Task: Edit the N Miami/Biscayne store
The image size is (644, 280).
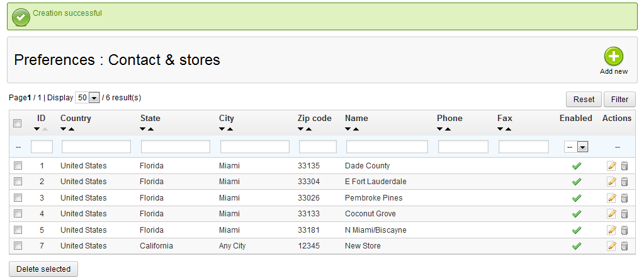Action: [x=611, y=230]
